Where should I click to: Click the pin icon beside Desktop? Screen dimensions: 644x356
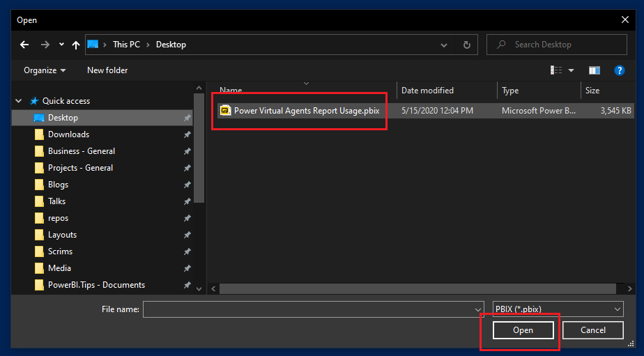[x=187, y=118]
